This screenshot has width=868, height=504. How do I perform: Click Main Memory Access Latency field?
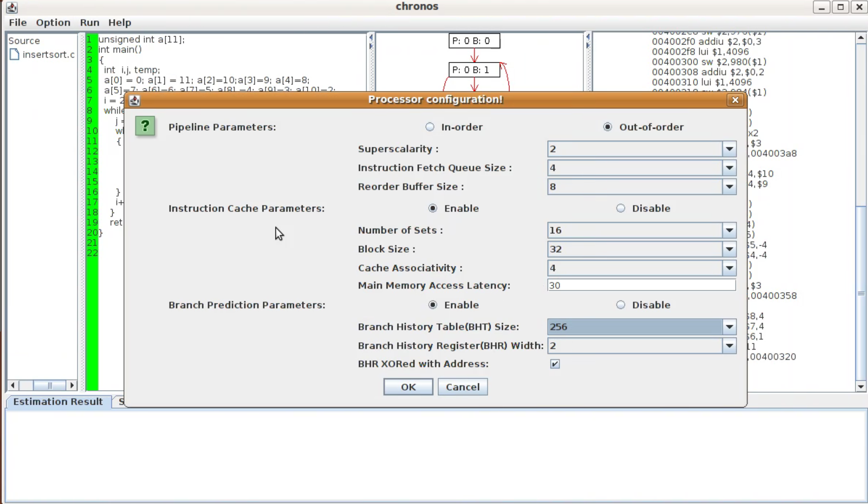[640, 285]
